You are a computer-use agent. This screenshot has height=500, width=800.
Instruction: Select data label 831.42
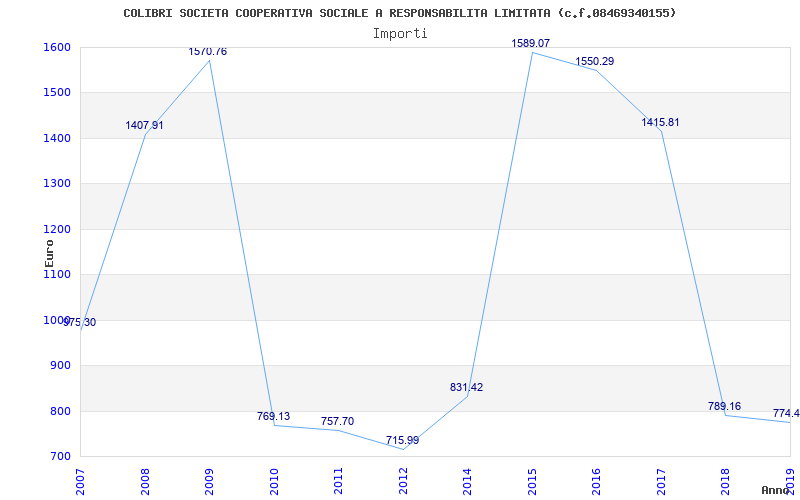tap(466, 387)
